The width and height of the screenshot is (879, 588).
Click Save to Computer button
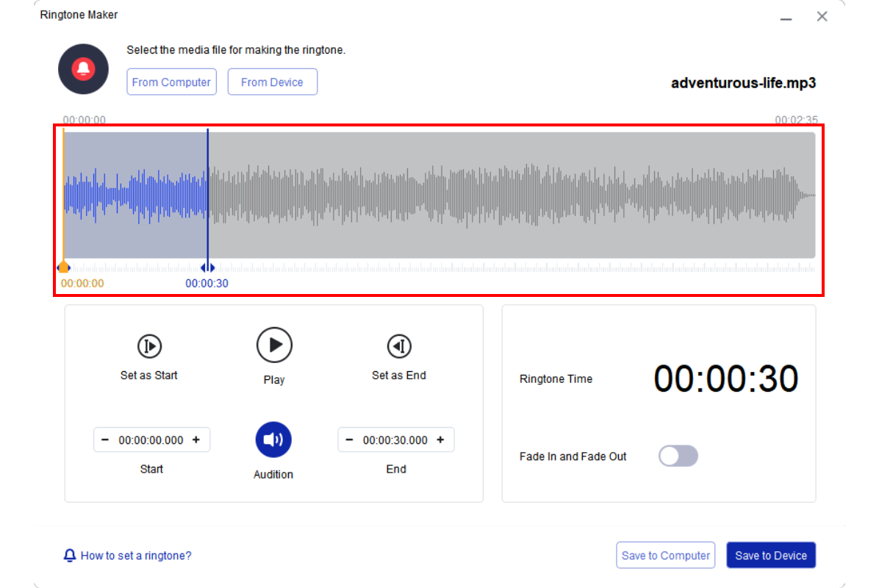(x=666, y=556)
